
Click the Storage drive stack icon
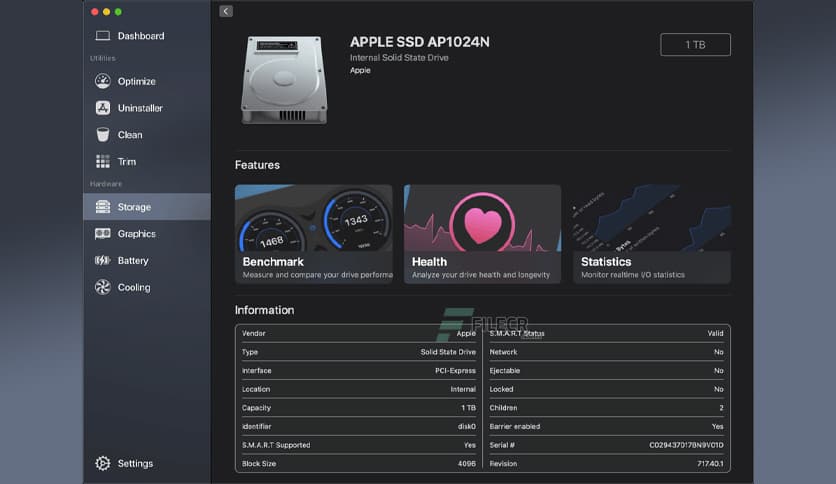click(x=102, y=206)
